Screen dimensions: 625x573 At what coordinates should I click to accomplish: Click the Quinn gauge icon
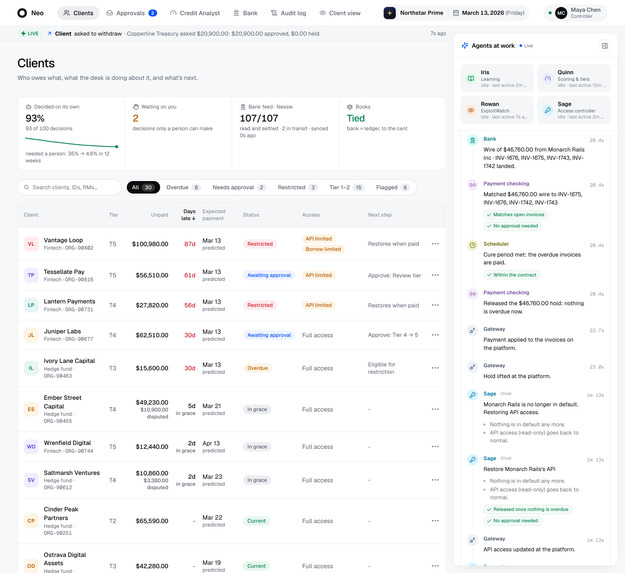tap(548, 78)
